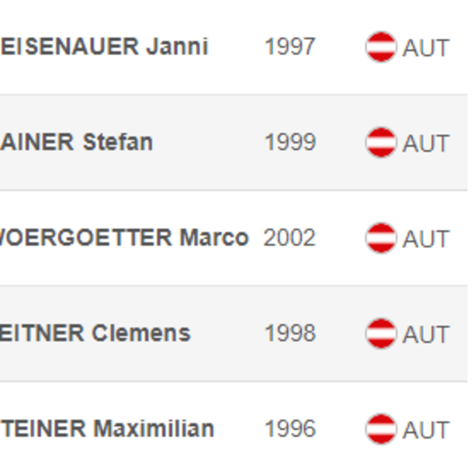Click Austrian flag icon in LEITNER Clemens row
The image size is (476, 476).
coord(381,333)
